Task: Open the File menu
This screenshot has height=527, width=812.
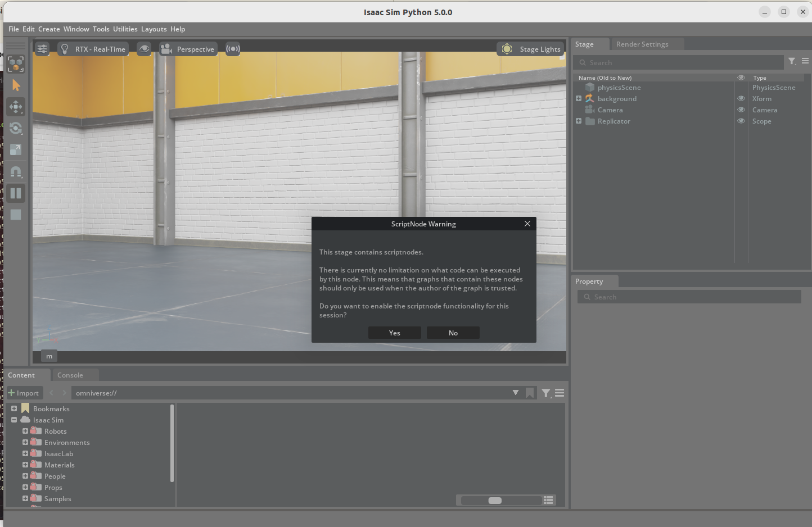Action: 13,29
